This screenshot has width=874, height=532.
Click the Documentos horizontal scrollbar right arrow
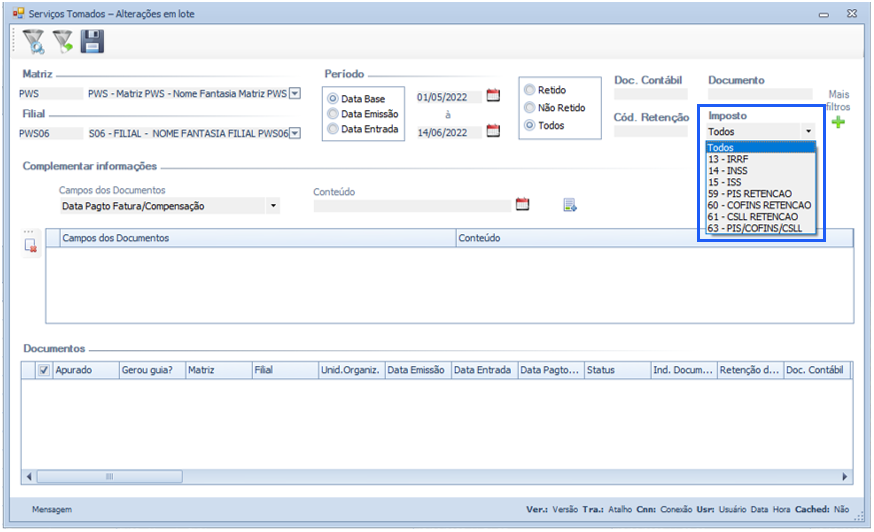coord(845,477)
